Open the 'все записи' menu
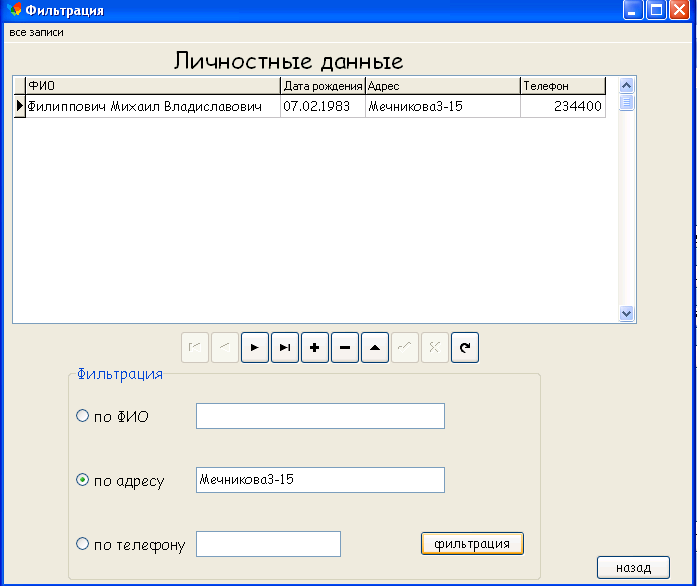The image size is (697, 586). (x=36, y=32)
